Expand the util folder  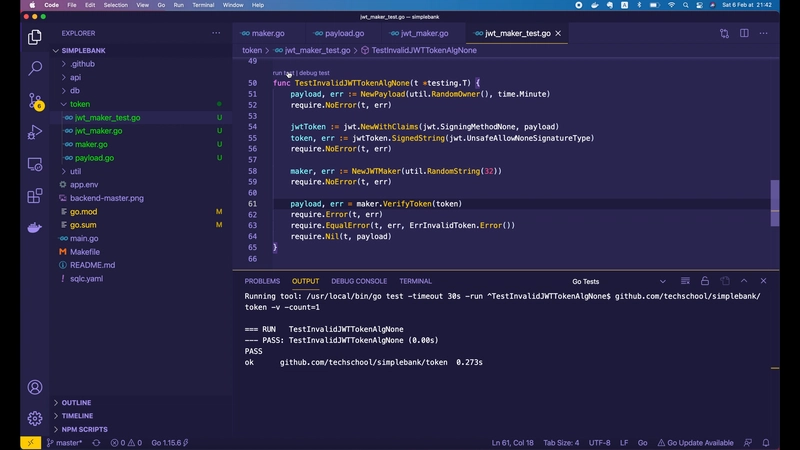[x=76, y=172]
